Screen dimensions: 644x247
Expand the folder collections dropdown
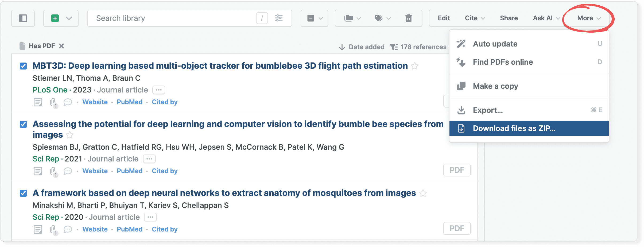coord(352,18)
